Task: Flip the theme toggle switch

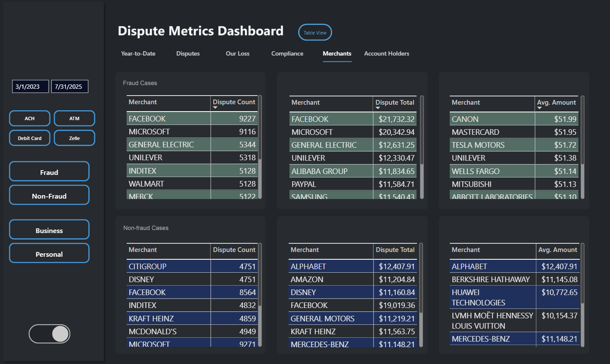Action: point(49,334)
